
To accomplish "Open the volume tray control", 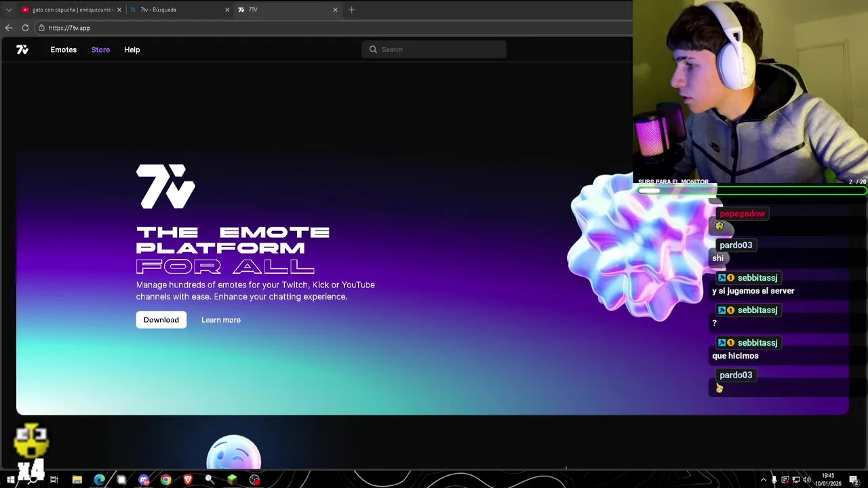I will point(807,480).
